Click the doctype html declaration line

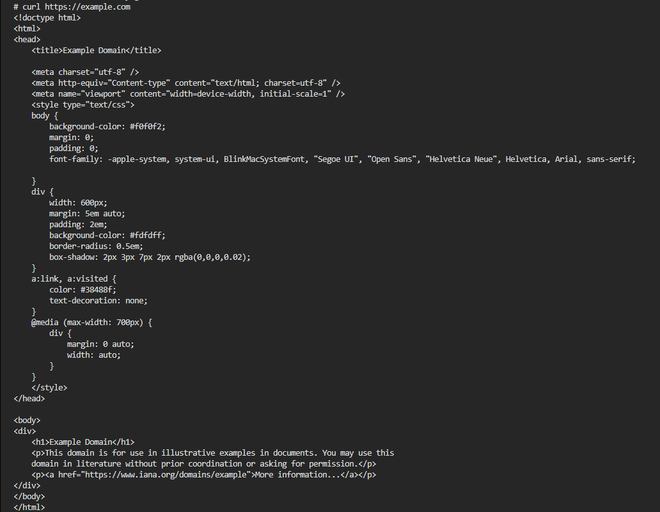click(x=48, y=17)
